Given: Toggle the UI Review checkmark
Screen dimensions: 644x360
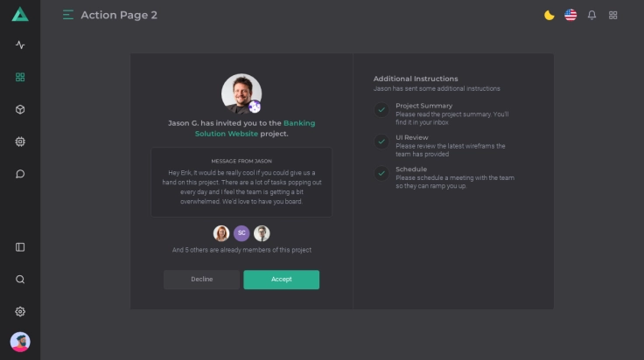Looking at the screenshot, I should (x=381, y=142).
